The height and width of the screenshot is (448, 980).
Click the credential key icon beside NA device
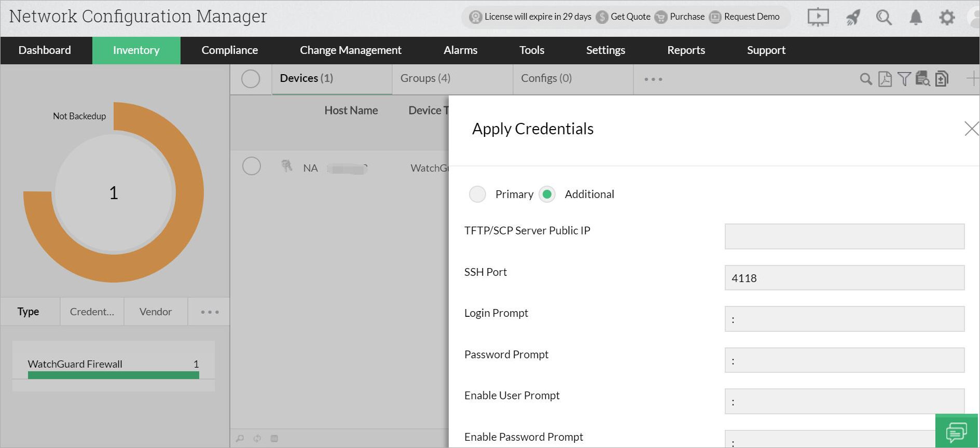(286, 166)
